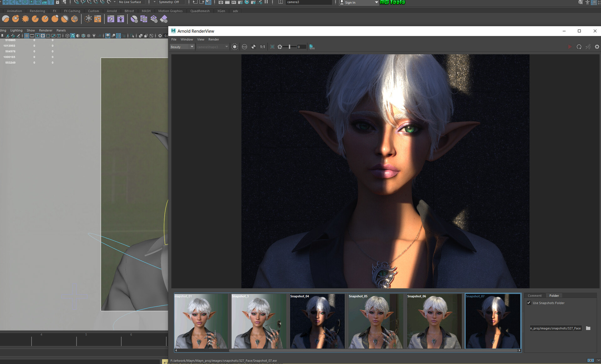Click the browse snapshots folder icon
This screenshot has width=601, height=364.
pyautogui.click(x=588, y=328)
